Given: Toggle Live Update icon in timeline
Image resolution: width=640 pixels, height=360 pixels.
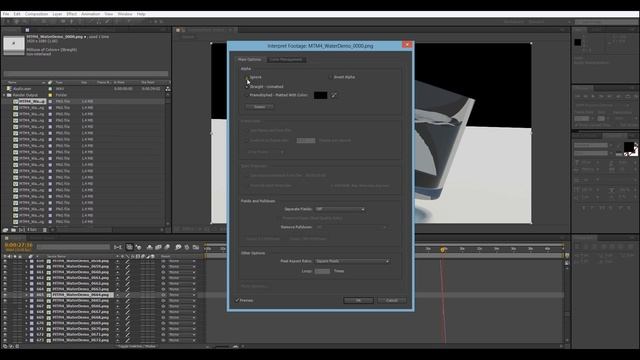Looking at the screenshot, I should click(x=129, y=247).
